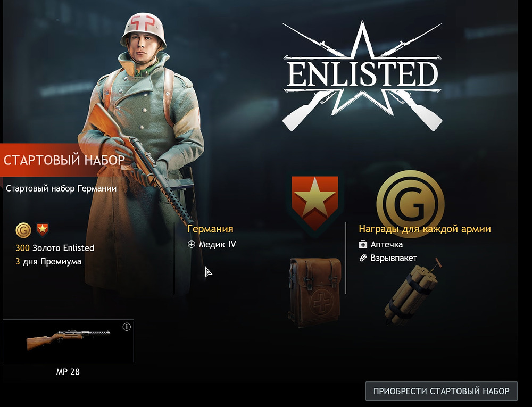Viewport: 532px width, 407px height.
Task: Click the Германия heading
Action: [210, 229]
